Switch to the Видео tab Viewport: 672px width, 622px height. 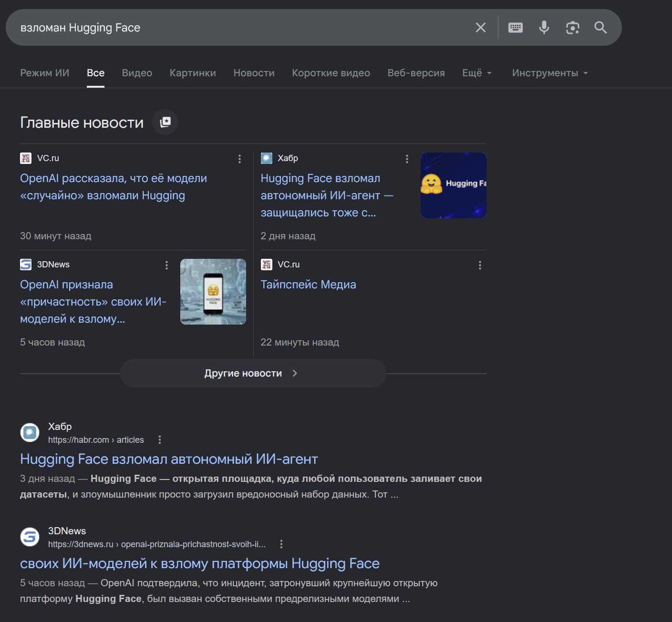[137, 73]
